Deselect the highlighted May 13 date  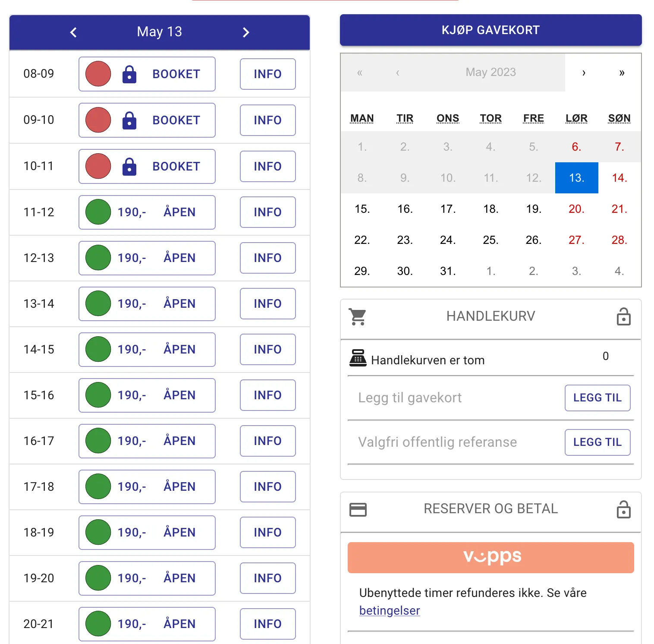(x=576, y=178)
